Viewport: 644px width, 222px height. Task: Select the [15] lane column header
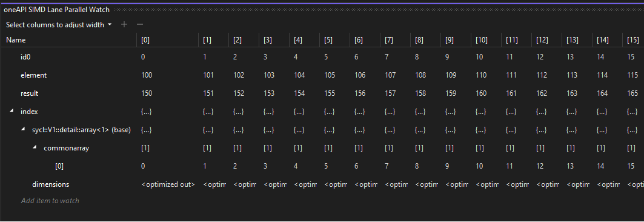click(633, 40)
